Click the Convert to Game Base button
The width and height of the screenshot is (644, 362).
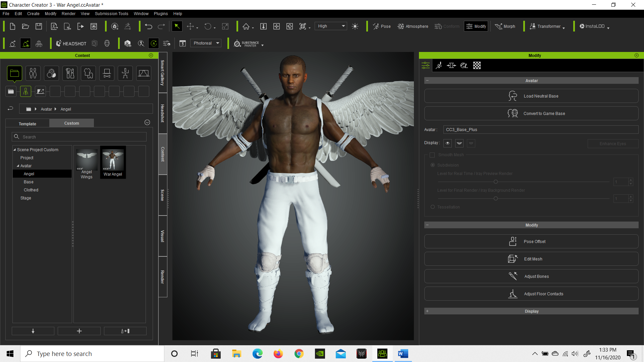[x=531, y=114]
